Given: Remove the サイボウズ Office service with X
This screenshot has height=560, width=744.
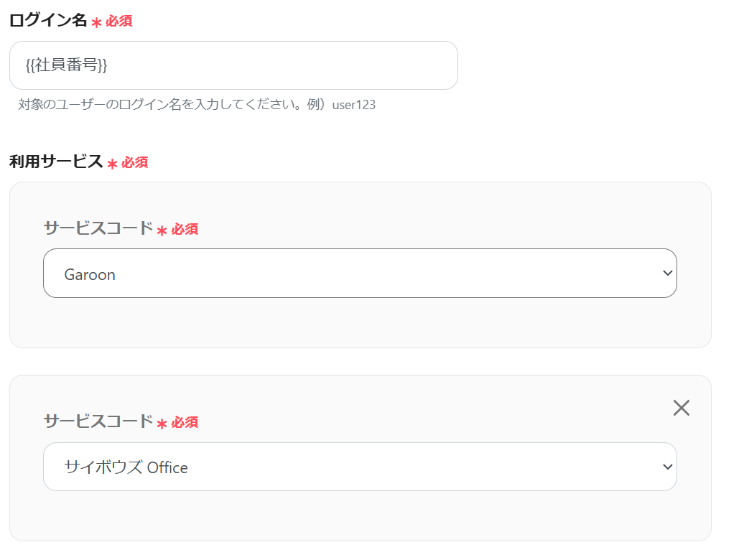Looking at the screenshot, I should click(x=681, y=408).
